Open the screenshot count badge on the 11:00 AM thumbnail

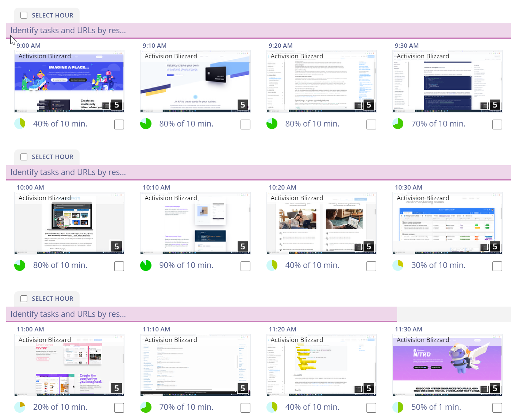117,389
